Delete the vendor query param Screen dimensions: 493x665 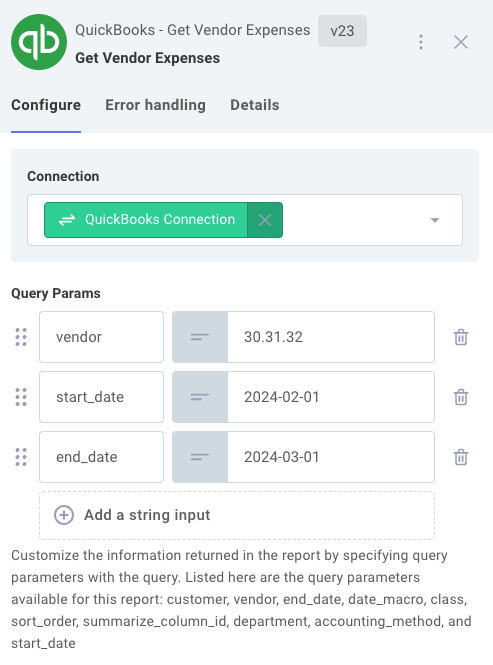tap(461, 337)
